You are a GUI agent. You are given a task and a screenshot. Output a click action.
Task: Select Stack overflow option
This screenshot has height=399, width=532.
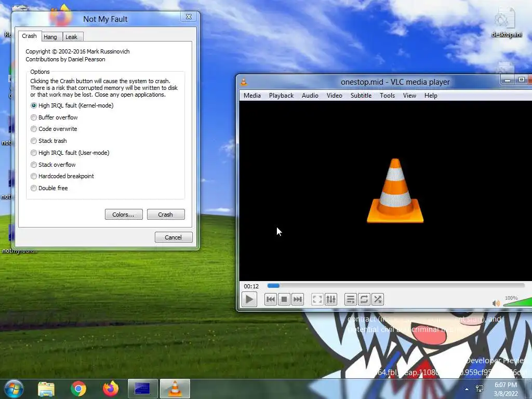54,165
